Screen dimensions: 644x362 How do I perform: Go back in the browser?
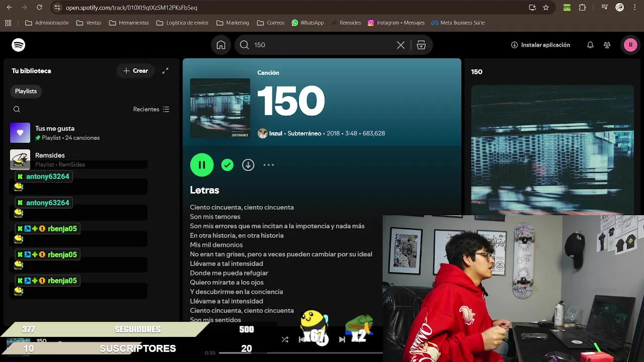tap(9, 8)
